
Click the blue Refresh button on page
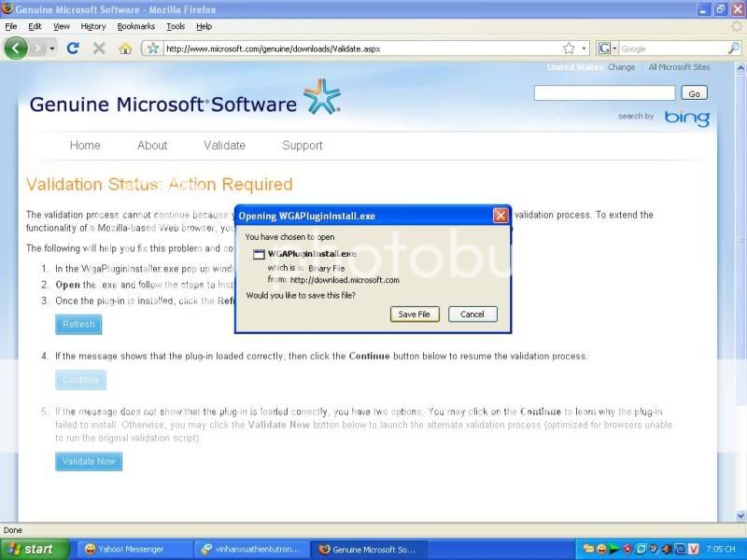[x=78, y=324]
